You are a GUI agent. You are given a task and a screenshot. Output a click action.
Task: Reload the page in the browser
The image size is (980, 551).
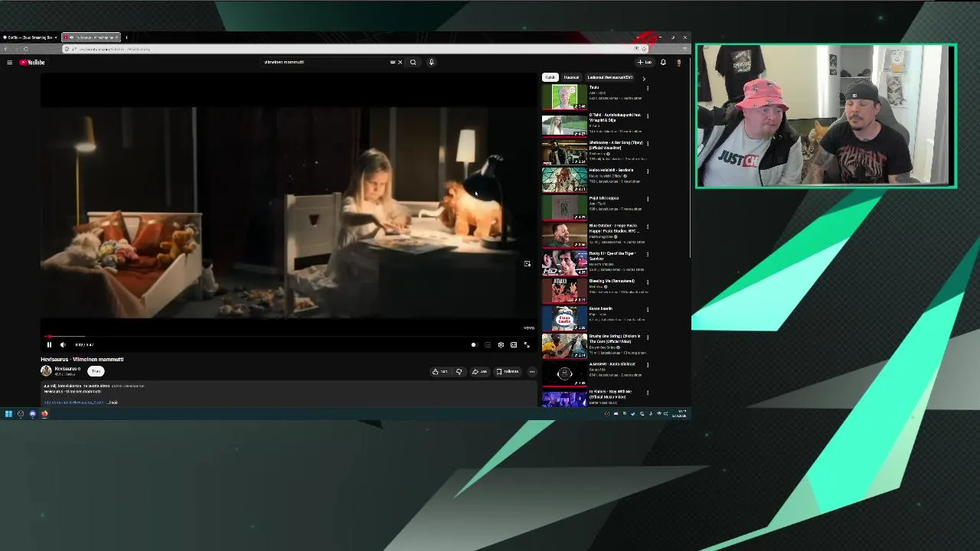click(x=25, y=49)
